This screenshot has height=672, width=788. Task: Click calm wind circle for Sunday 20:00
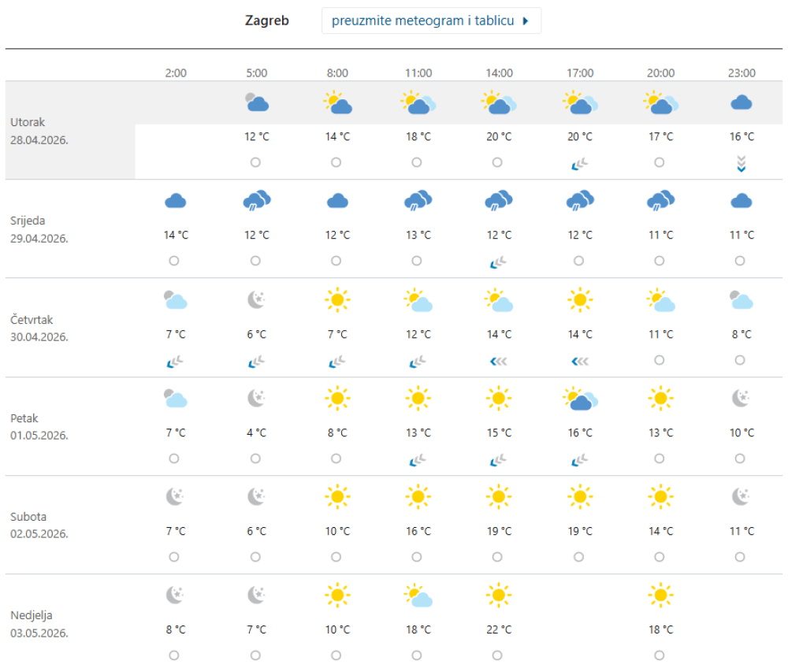click(660, 655)
